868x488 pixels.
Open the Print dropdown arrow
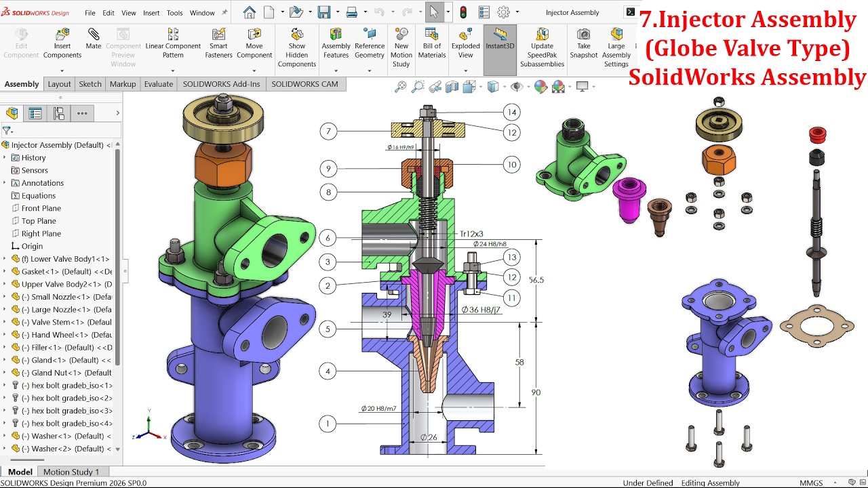[x=364, y=12]
